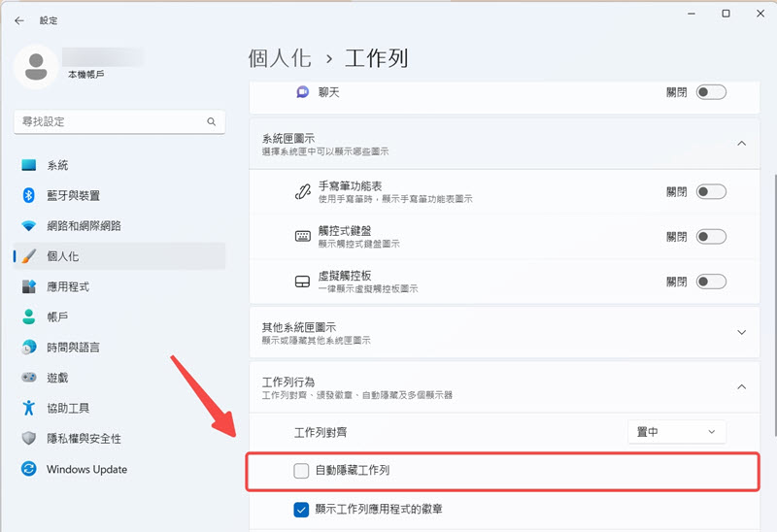Turn on the 聊天 toggle
The image size is (777, 532).
[711, 92]
